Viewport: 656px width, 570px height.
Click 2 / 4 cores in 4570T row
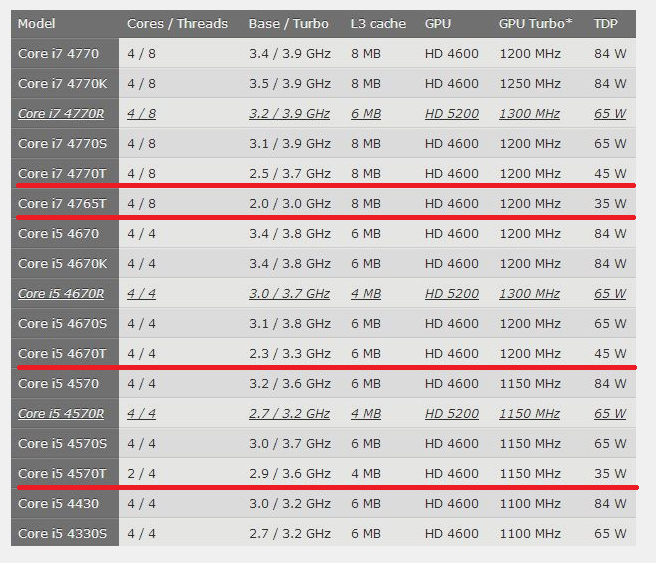[141, 474]
